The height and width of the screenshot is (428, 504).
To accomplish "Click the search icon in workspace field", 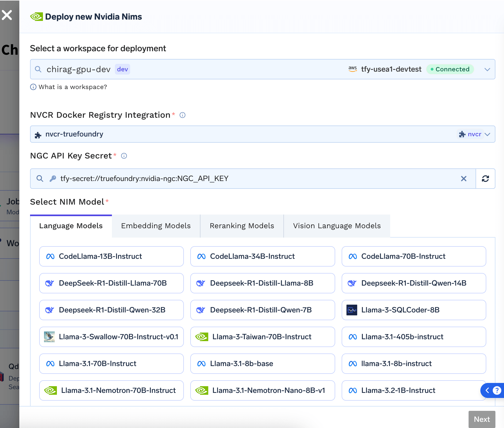I will pyautogui.click(x=38, y=69).
